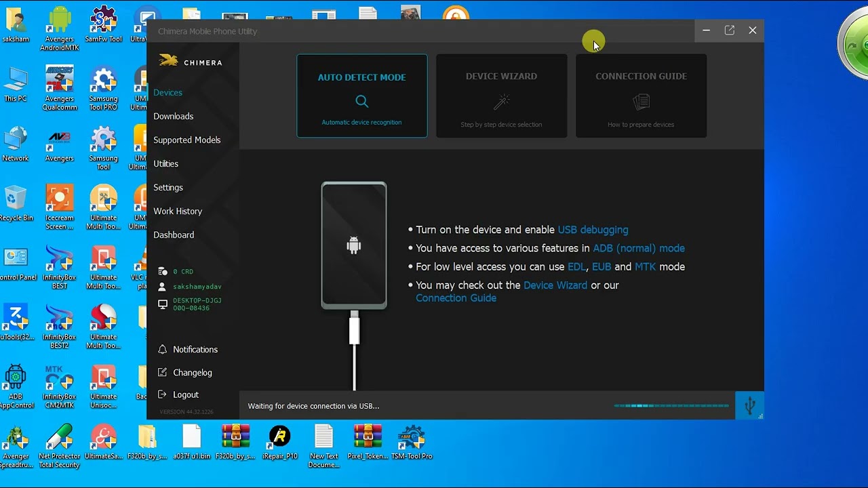
Task: Click the Auto Detect magnifier icon
Action: 362,102
